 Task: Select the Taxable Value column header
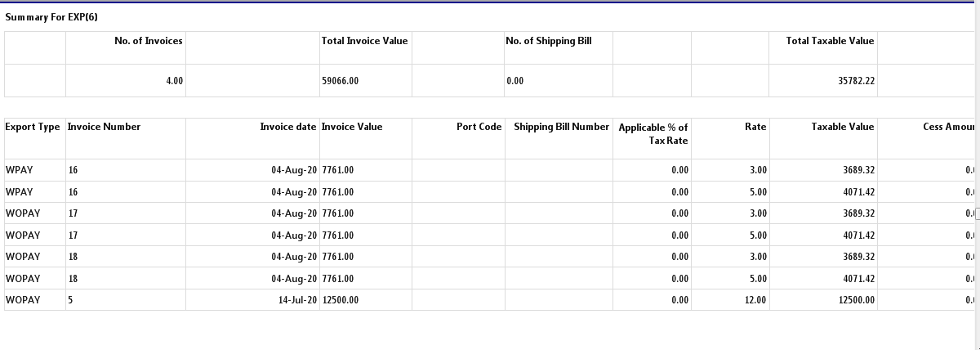coord(842,127)
